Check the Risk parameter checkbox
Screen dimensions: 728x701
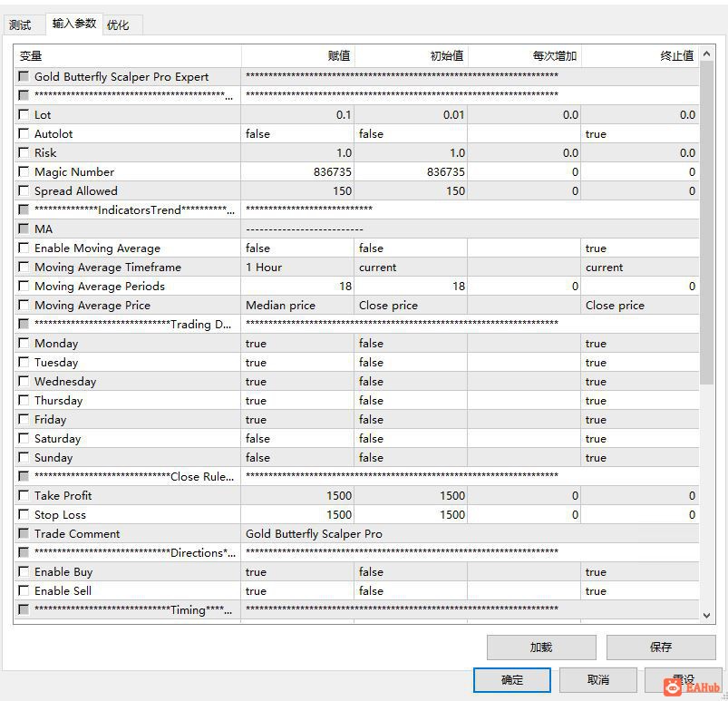[x=24, y=152]
